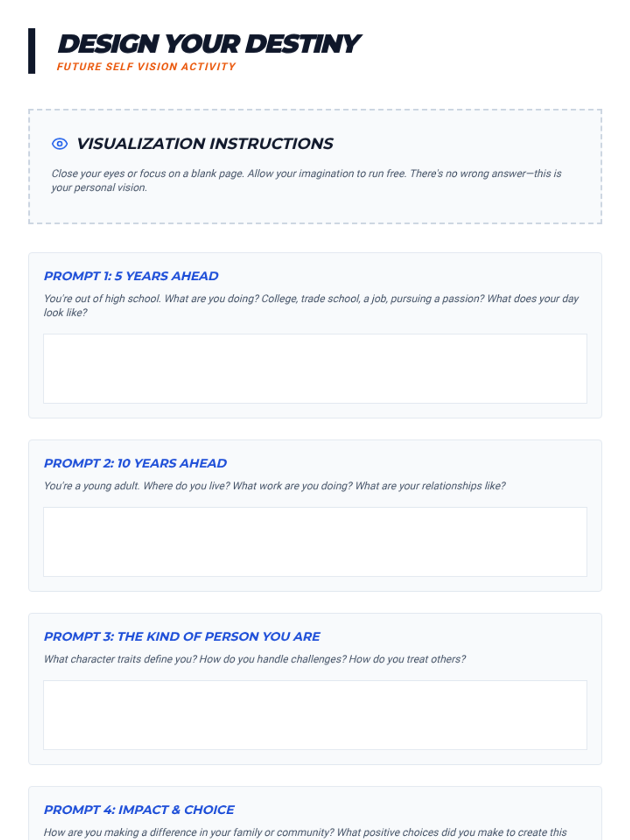Click the Prompt 2: 10 Years Ahead heading
Viewport: 630px width, 840px height.
[x=135, y=464]
